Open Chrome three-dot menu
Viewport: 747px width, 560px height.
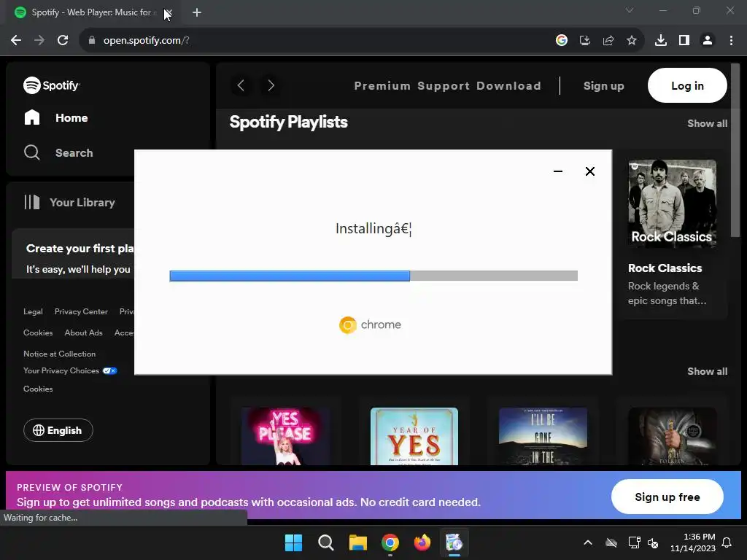[731, 41]
